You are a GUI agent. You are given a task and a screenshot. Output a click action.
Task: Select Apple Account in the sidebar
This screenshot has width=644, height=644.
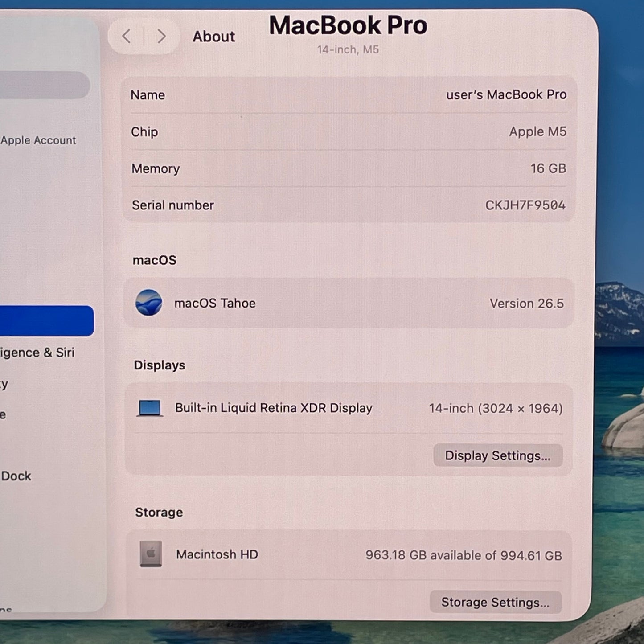click(38, 140)
